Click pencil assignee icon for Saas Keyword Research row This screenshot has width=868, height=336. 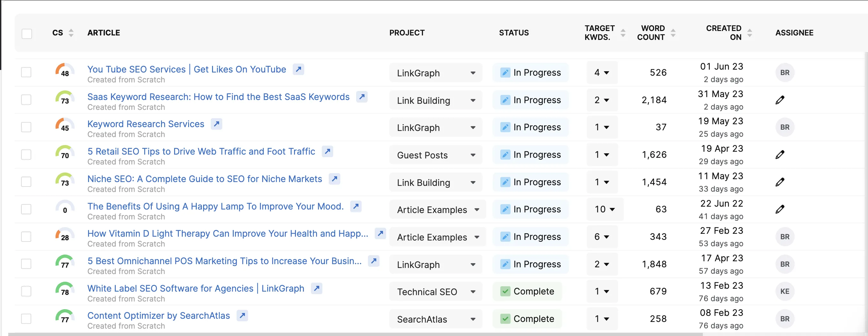[780, 100]
